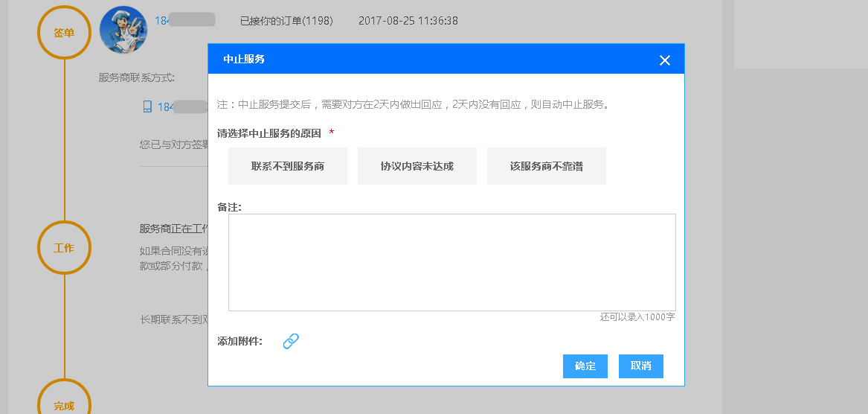Select the 完成 step circle

point(64,402)
